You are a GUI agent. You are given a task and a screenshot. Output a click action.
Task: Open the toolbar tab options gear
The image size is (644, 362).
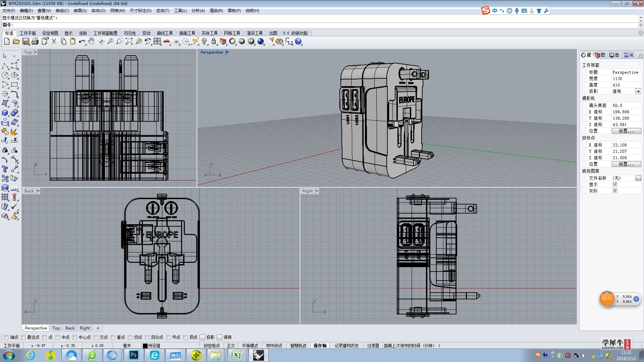(x=641, y=33)
